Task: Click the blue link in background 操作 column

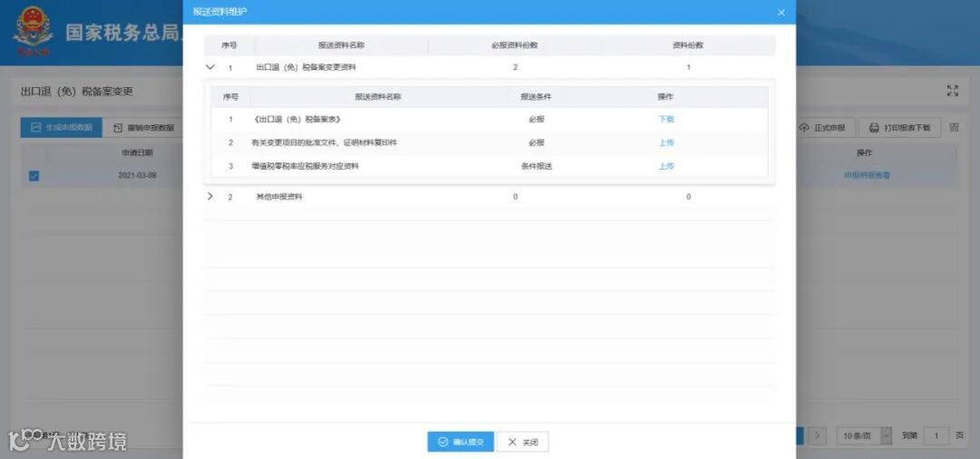Action: pos(867,175)
